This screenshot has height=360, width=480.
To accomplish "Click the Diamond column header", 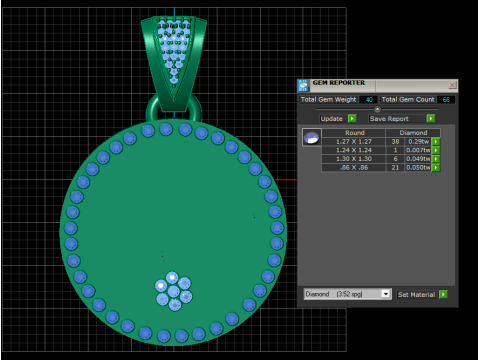I will 413,133.
